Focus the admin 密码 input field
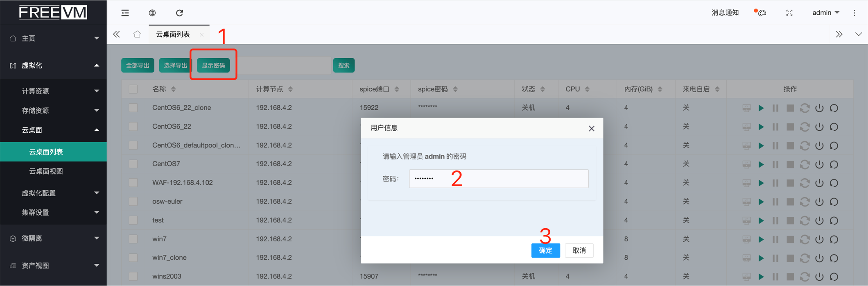This screenshot has width=868, height=286. click(499, 179)
